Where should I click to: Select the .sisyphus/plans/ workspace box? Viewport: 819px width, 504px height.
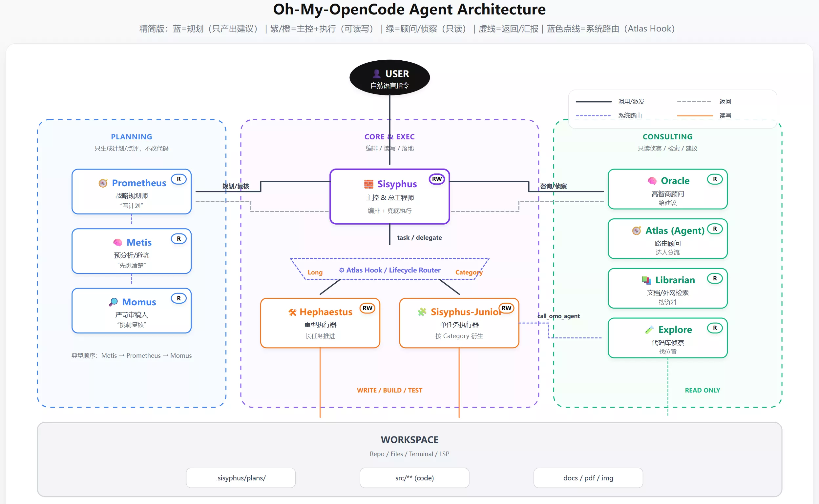pos(241,478)
